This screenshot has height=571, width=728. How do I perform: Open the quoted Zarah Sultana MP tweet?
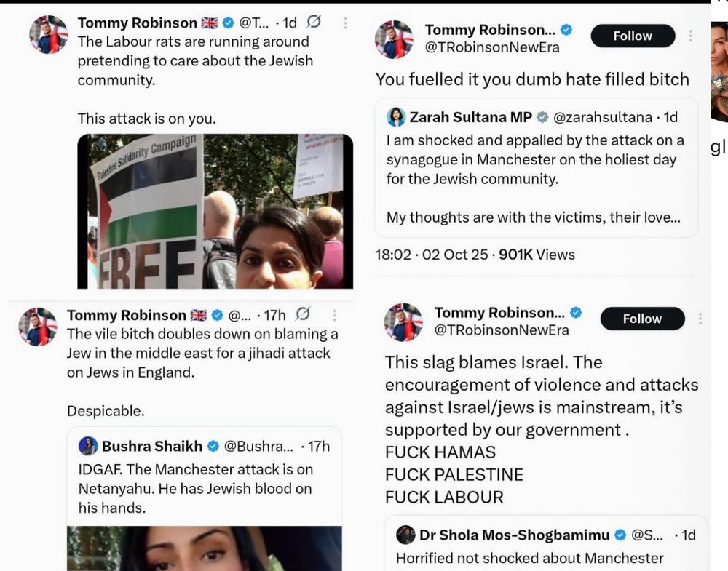pos(537,167)
